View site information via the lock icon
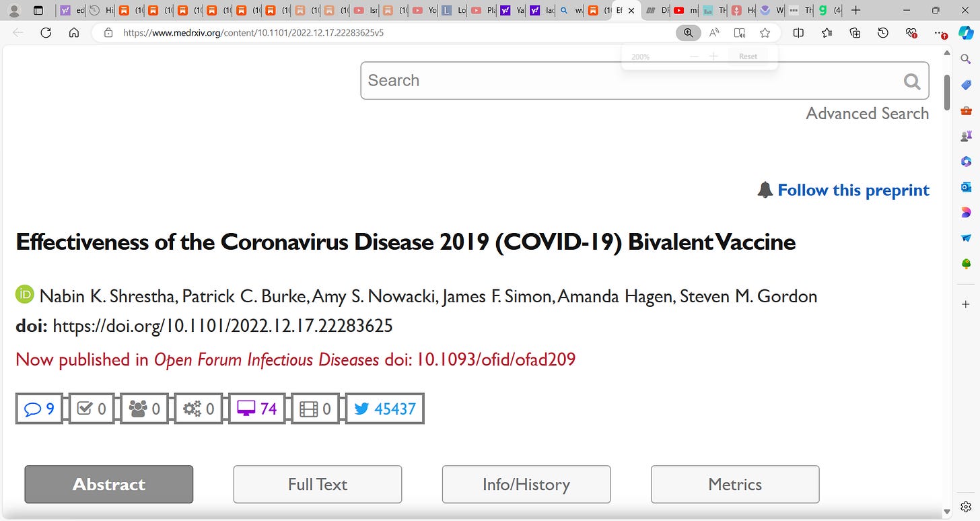980x521 pixels. (108, 32)
